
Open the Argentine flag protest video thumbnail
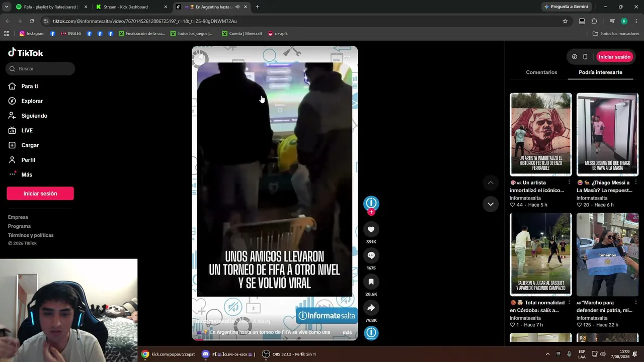tap(607, 254)
